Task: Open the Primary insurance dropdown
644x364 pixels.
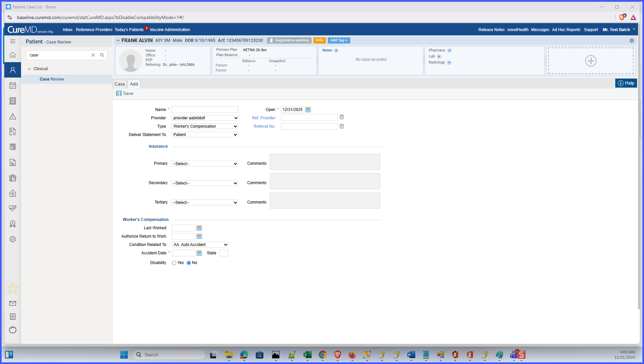Action: click(204, 164)
